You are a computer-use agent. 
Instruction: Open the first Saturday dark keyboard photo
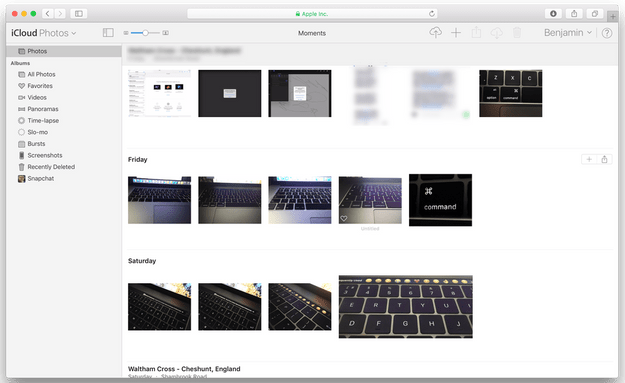(159, 307)
